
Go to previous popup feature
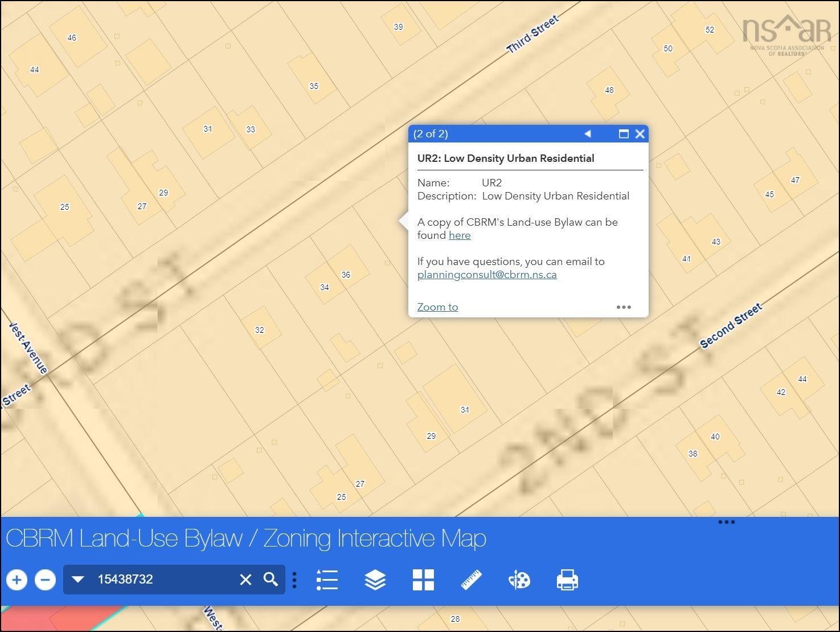tap(588, 134)
